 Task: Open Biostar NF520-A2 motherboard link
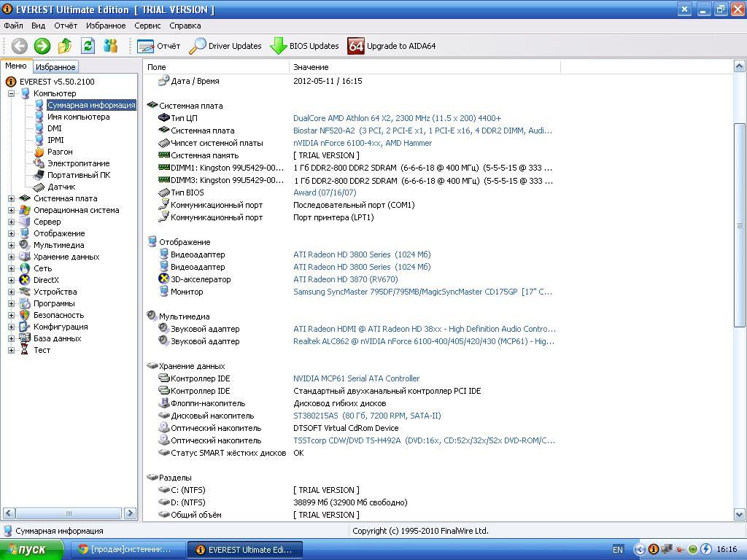(x=422, y=131)
